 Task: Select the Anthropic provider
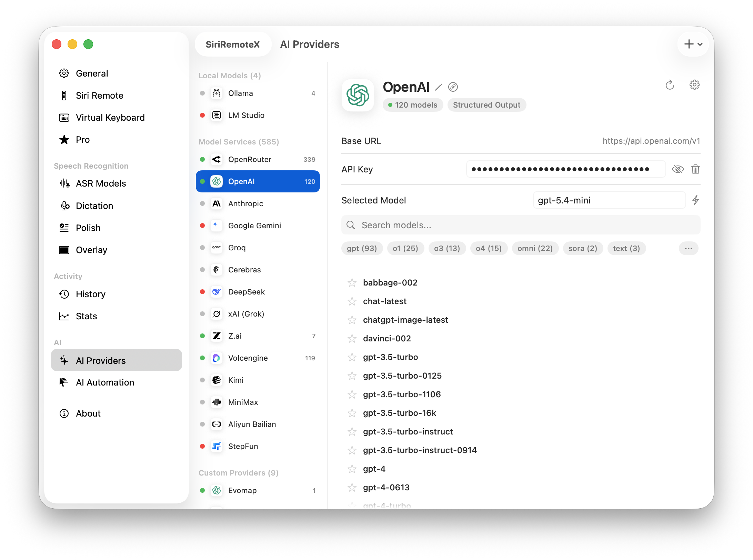click(x=258, y=203)
